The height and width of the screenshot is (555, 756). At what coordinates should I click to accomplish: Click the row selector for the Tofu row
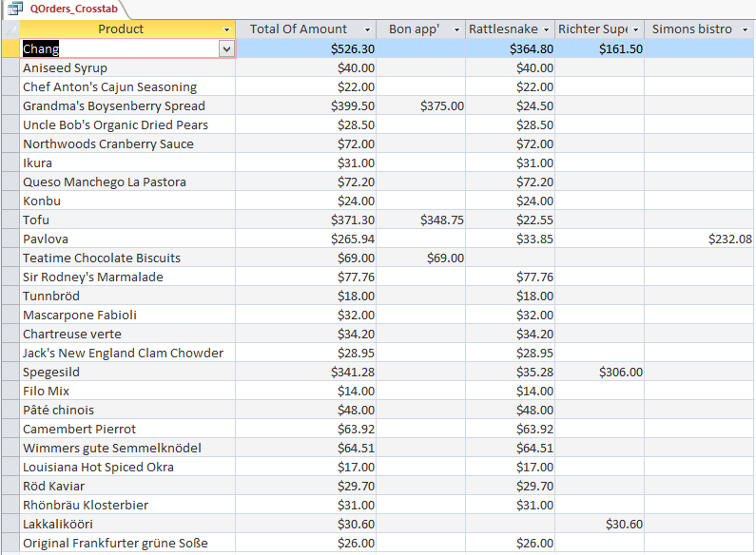tap(10, 220)
